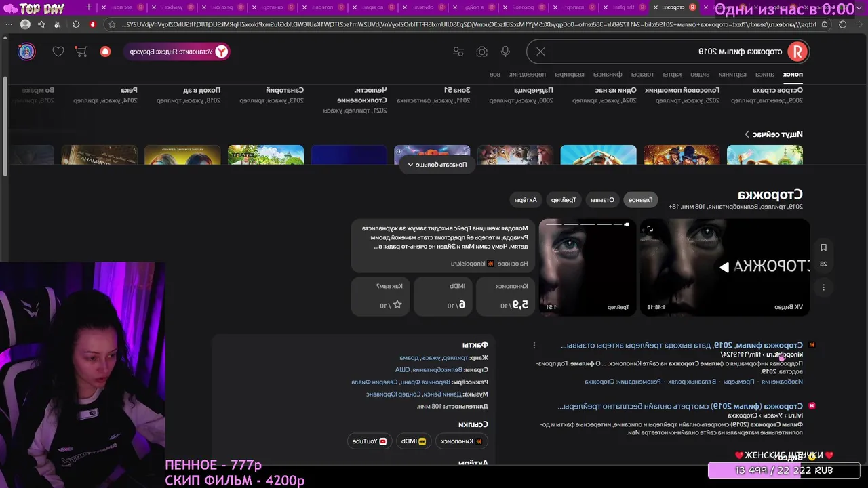Start voice search with the microphone icon
Screen dimensions: 868x488
[x=505, y=52]
